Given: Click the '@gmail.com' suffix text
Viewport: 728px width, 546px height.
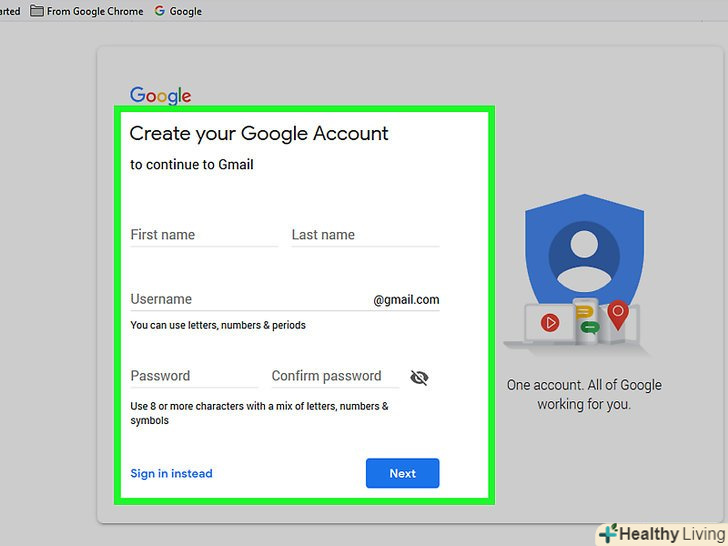Looking at the screenshot, I should coord(406,300).
